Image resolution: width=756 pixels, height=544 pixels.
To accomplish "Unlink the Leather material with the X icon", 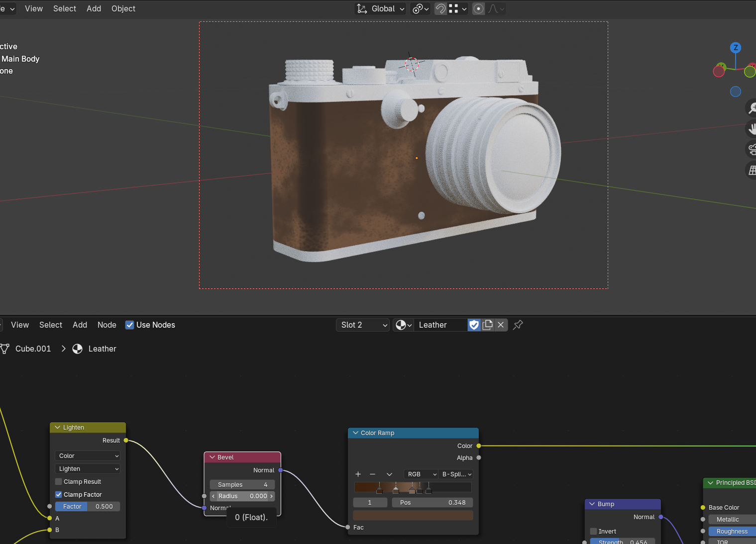I will click(501, 325).
